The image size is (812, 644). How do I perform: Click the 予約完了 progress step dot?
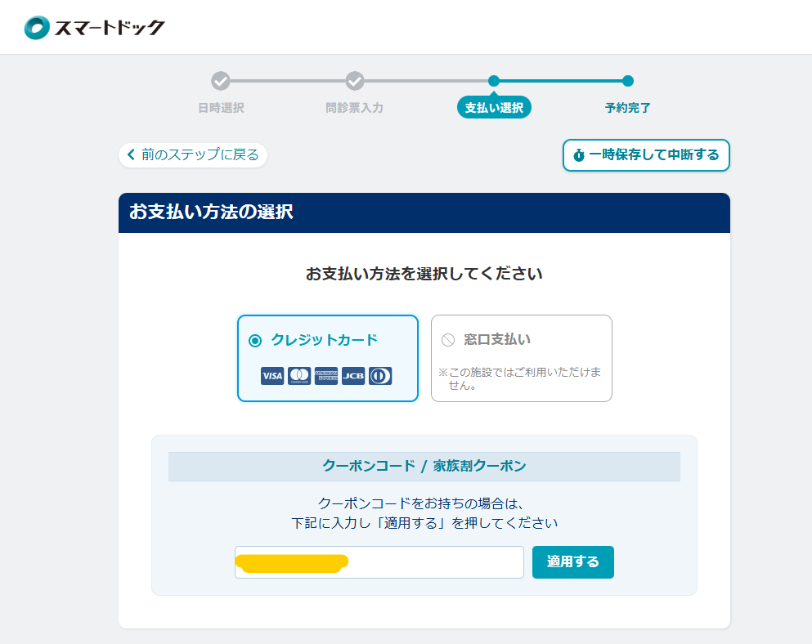pyautogui.click(x=627, y=81)
